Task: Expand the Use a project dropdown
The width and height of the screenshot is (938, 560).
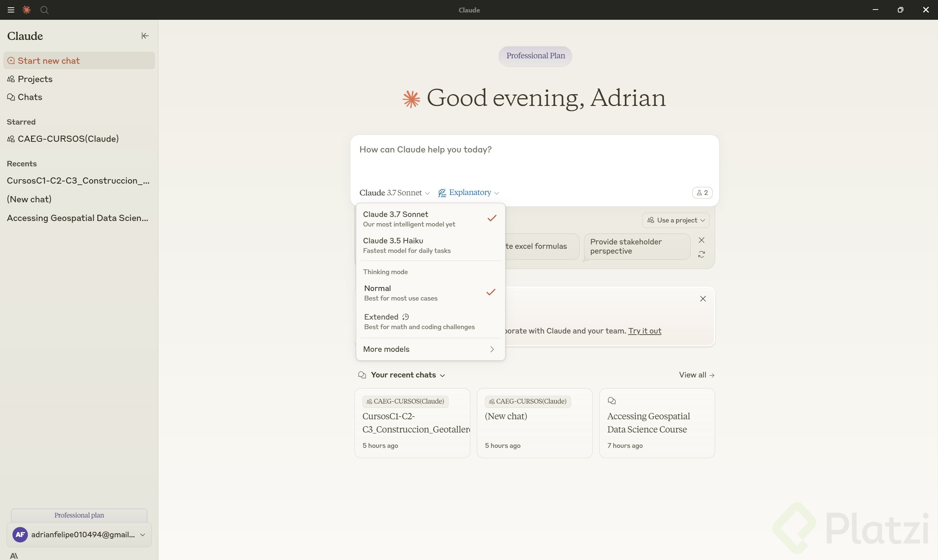Action: [x=676, y=220]
